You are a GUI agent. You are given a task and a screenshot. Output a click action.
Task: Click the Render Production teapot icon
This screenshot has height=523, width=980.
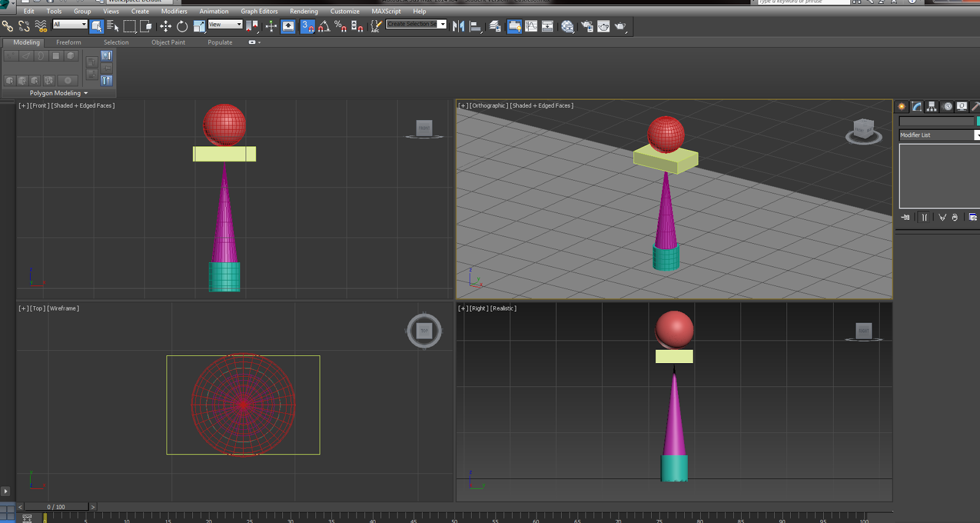pos(620,26)
